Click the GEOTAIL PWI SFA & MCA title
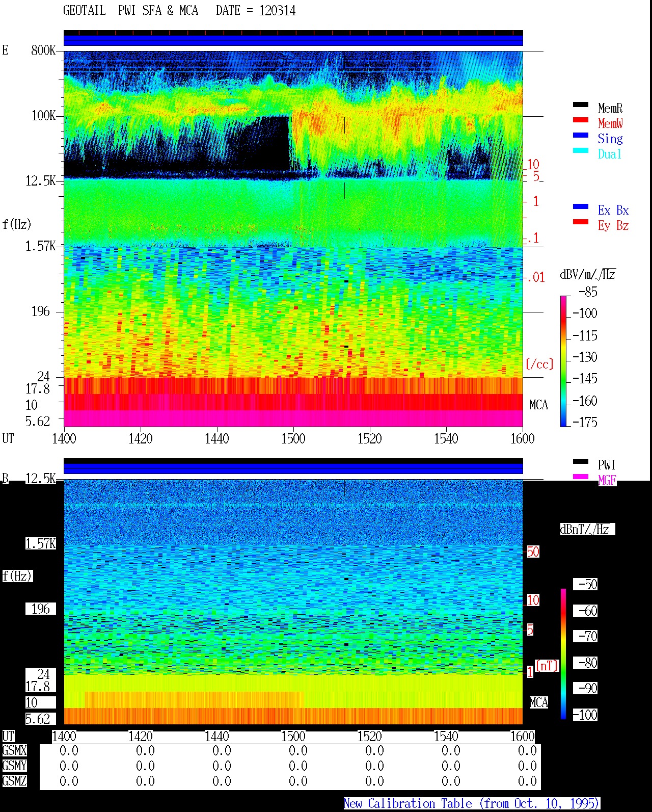Viewport: 652px width, 812px height. (x=130, y=11)
